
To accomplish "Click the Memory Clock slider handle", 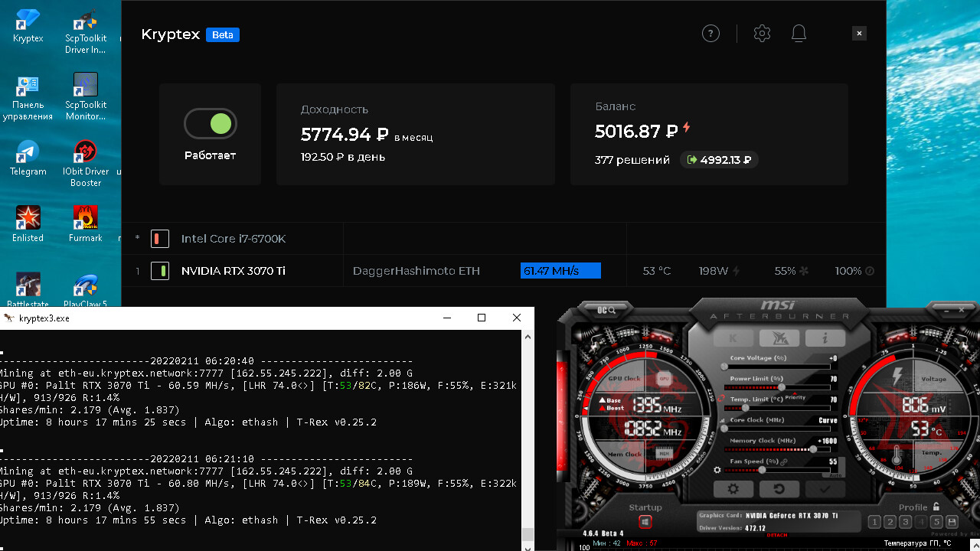I will 812,449.
